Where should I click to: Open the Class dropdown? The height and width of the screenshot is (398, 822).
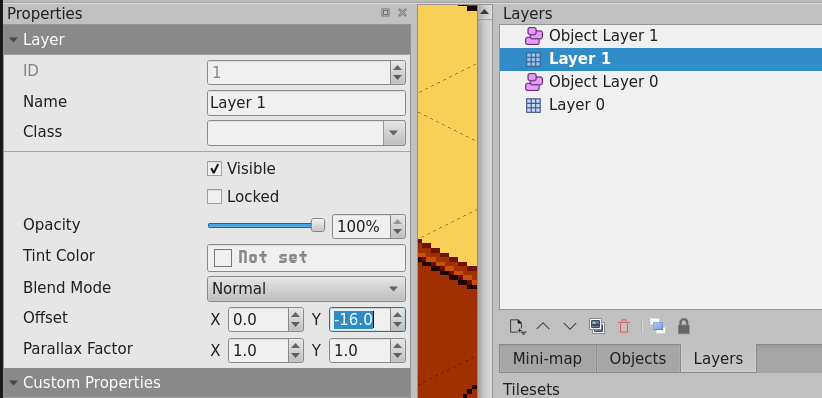[394, 133]
